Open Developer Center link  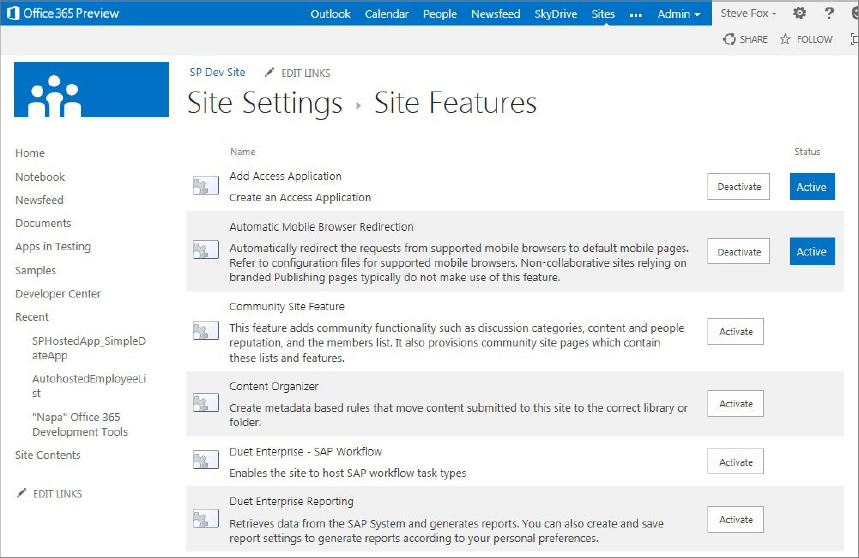pos(58,294)
